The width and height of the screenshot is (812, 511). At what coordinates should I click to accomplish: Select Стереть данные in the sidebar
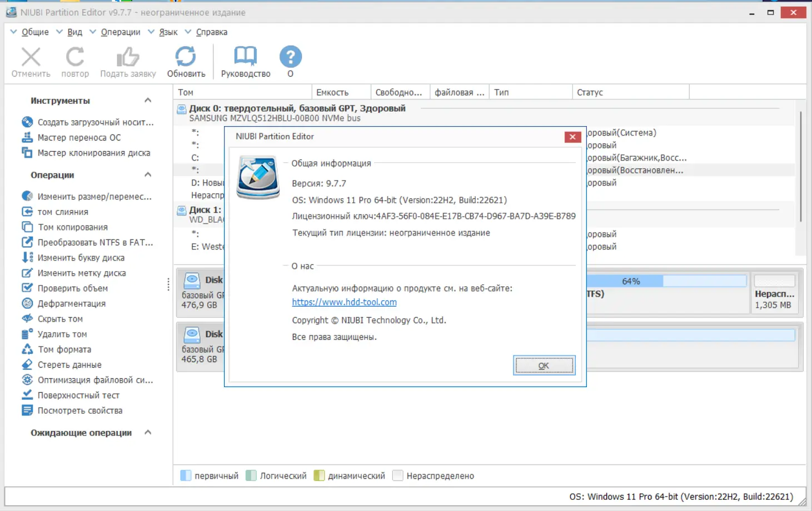coord(69,364)
